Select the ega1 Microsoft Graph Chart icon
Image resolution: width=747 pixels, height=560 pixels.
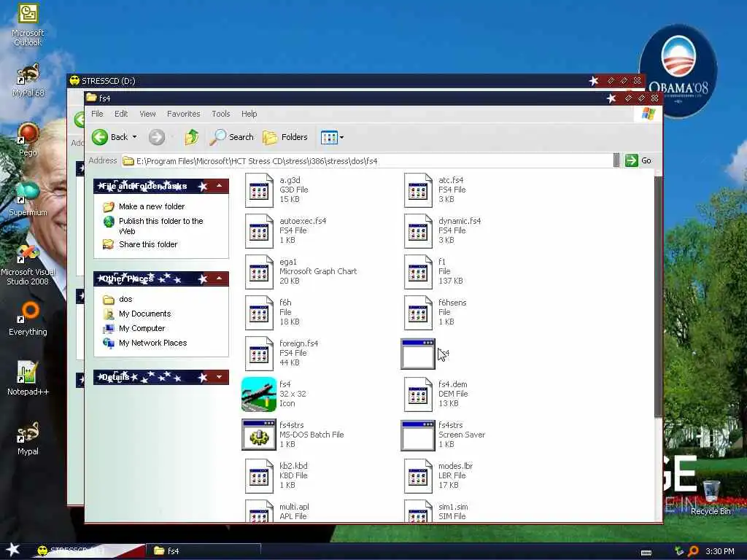pyautogui.click(x=259, y=272)
